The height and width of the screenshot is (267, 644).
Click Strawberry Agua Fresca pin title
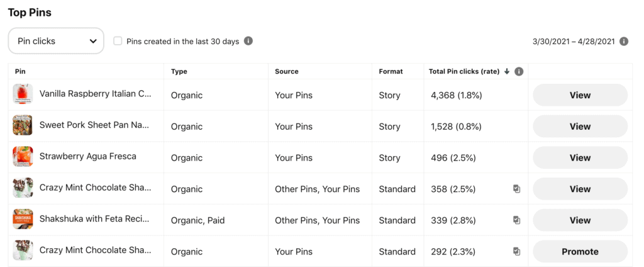[x=88, y=156]
